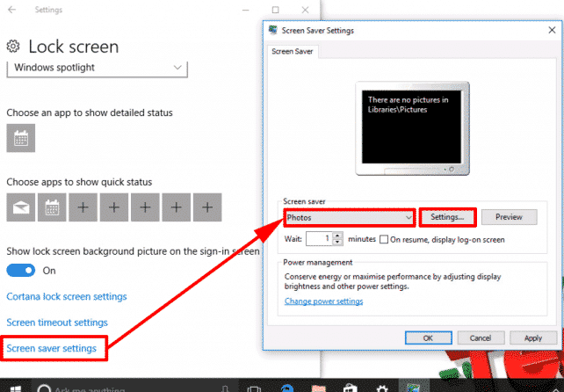Open the Settings gear icon in the taskbar
The width and height of the screenshot is (564, 392).
coord(381,388)
